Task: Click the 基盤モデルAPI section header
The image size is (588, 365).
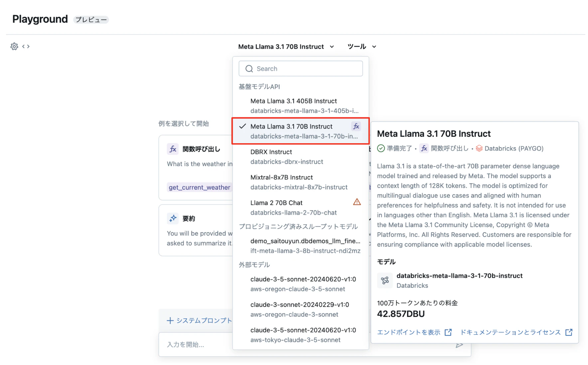Action: (x=259, y=87)
